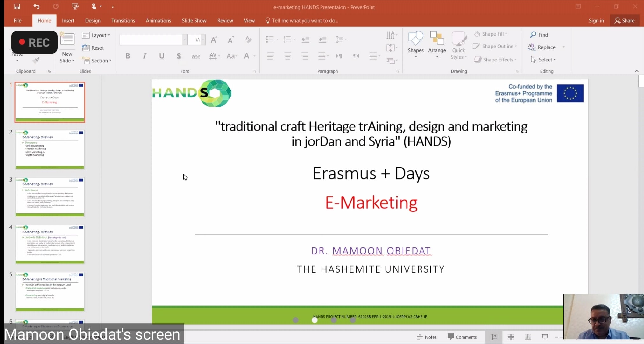This screenshot has height=344, width=644.
Task: Switch to the Review tab
Action: 225,20
